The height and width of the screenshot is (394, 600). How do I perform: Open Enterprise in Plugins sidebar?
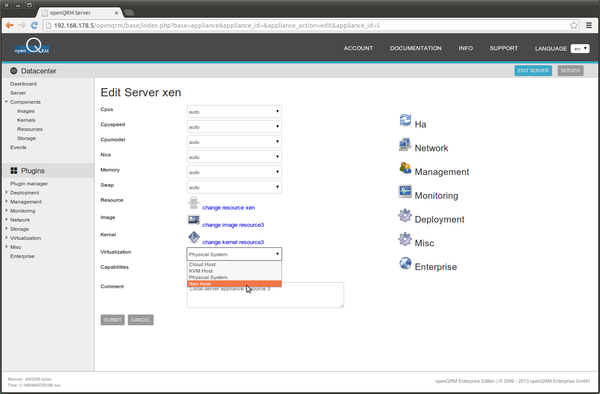pos(22,256)
